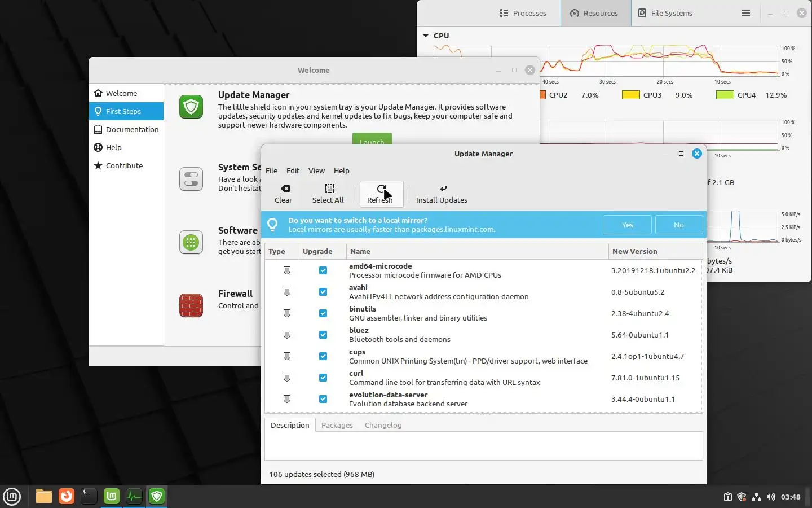Open the View menu in Update Manager
The height and width of the screenshot is (508, 812).
(316, 170)
